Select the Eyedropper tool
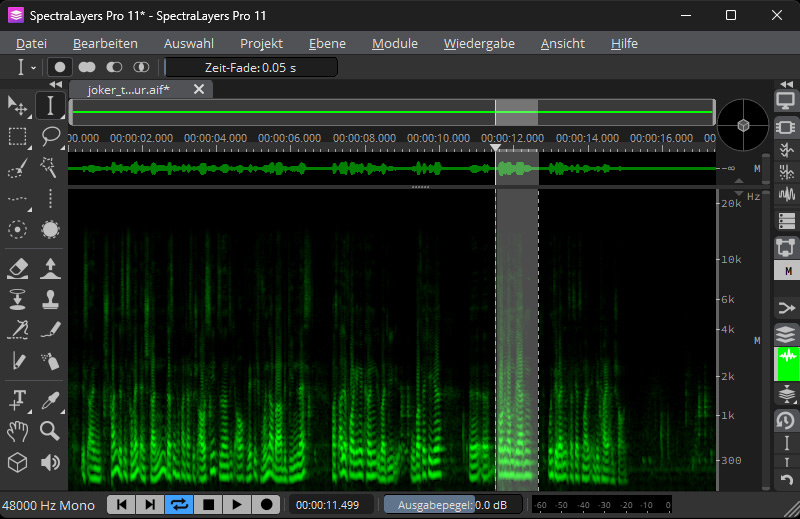The width and height of the screenshot is (800, 519). tap(50, 400)
